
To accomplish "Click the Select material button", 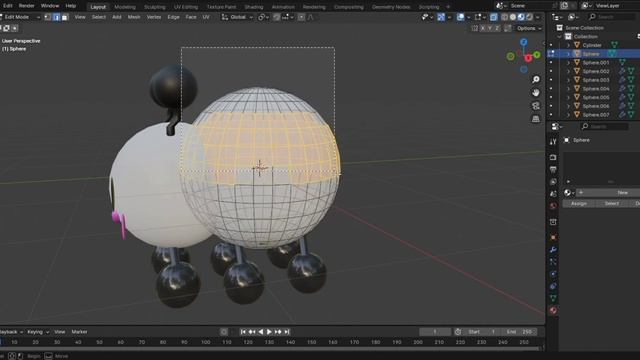I will [x=611, y=203].
